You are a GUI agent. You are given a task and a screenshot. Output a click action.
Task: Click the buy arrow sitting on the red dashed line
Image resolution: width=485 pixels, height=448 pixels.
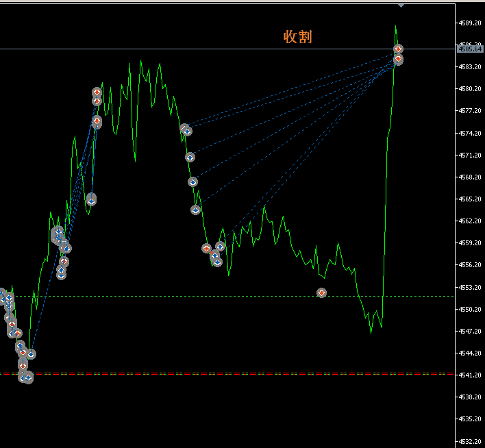pyautogui.click(x=28, y=377)
